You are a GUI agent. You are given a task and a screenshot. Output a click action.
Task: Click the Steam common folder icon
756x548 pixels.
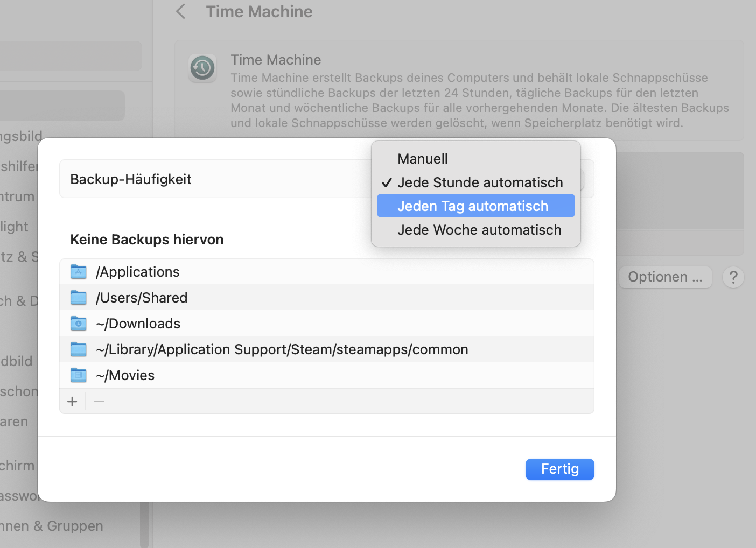79,349
